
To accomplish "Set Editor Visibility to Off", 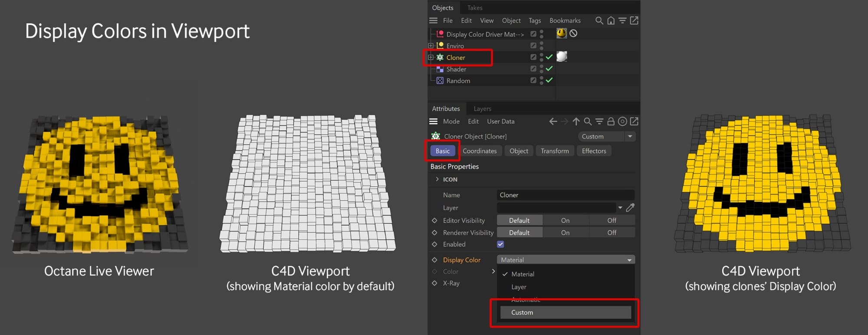I will pos(612,220).
